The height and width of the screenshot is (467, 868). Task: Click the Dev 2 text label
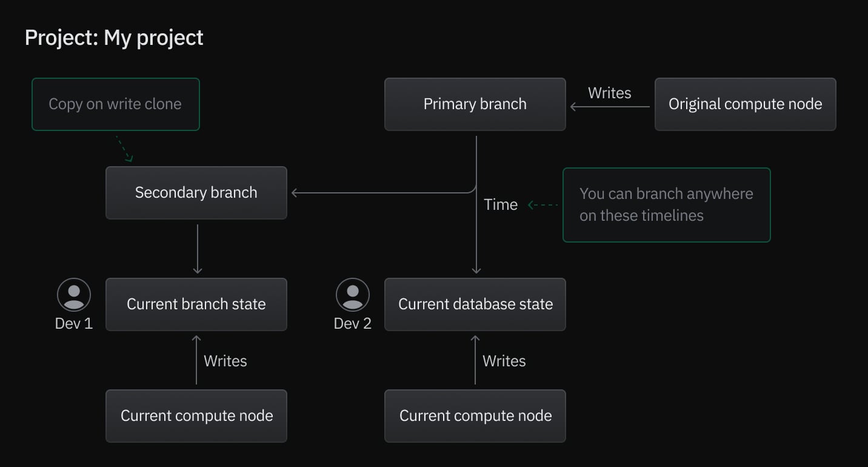click(x=353, y=324)
